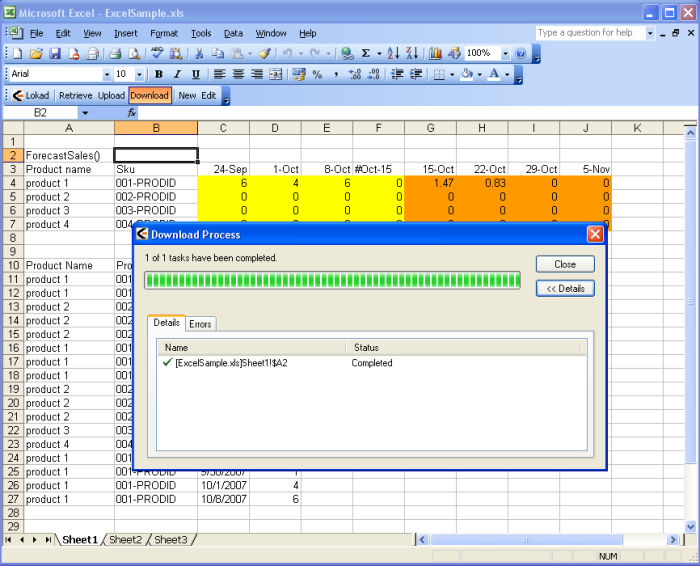This screenshot has width=700, height=566.
Task: Expand the Name Box dropdown arrow
Action: click(85, 113)
